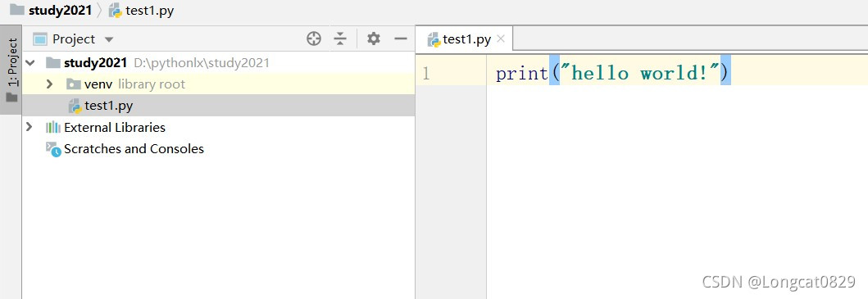Open the Project view dropdown arrow
The width and height of the screenshot is (868, 299).
(109, 39)
